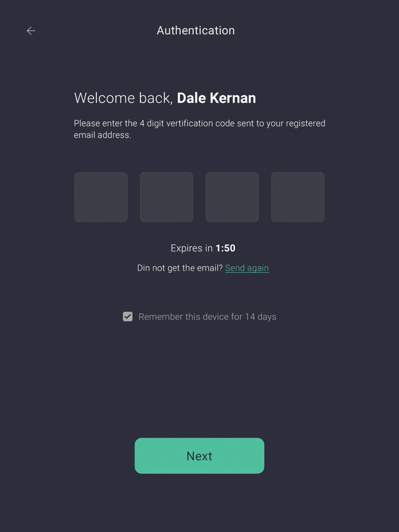This screenshot has height=532, width=399.
Task: Submit the code with the Next button
Action: (199, 456)
